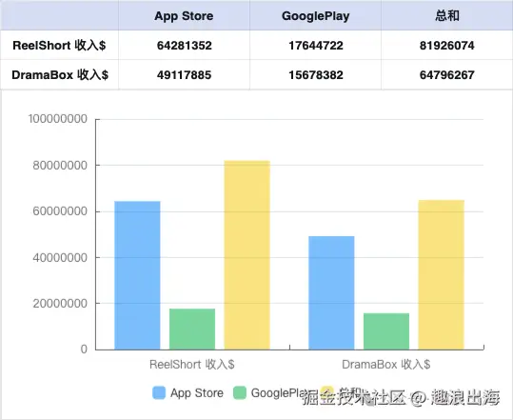
Task: Select the App Store column header
Action: click(184, 15)
